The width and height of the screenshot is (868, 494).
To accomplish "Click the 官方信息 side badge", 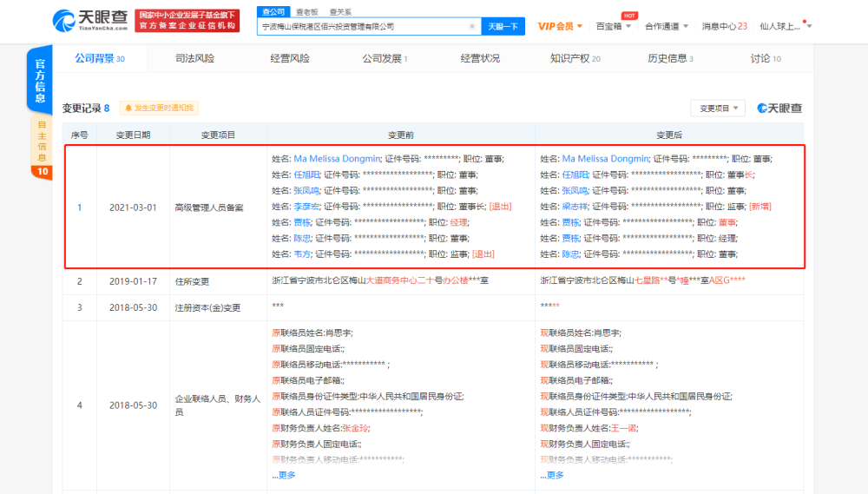I will point(40,81).
